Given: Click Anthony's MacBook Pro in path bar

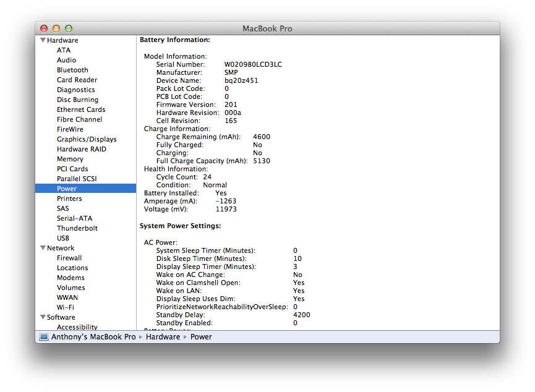Looking at the screenshot, I should (x=93, y=337).
